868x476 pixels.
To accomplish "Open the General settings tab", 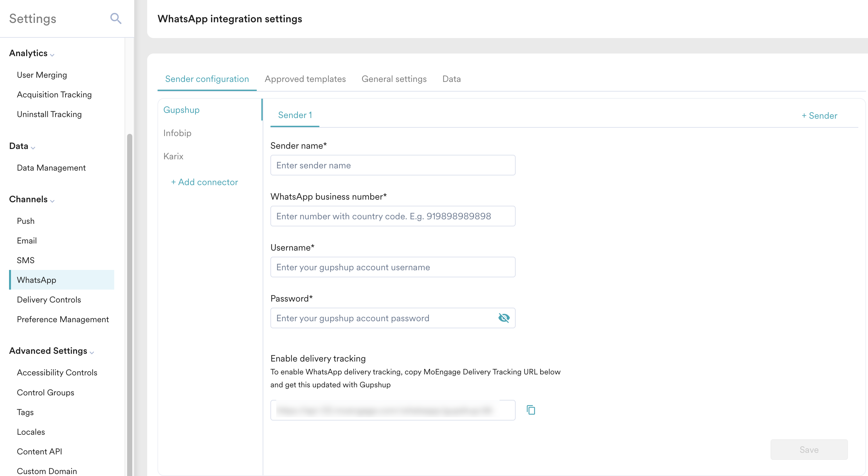I will 394,79.
